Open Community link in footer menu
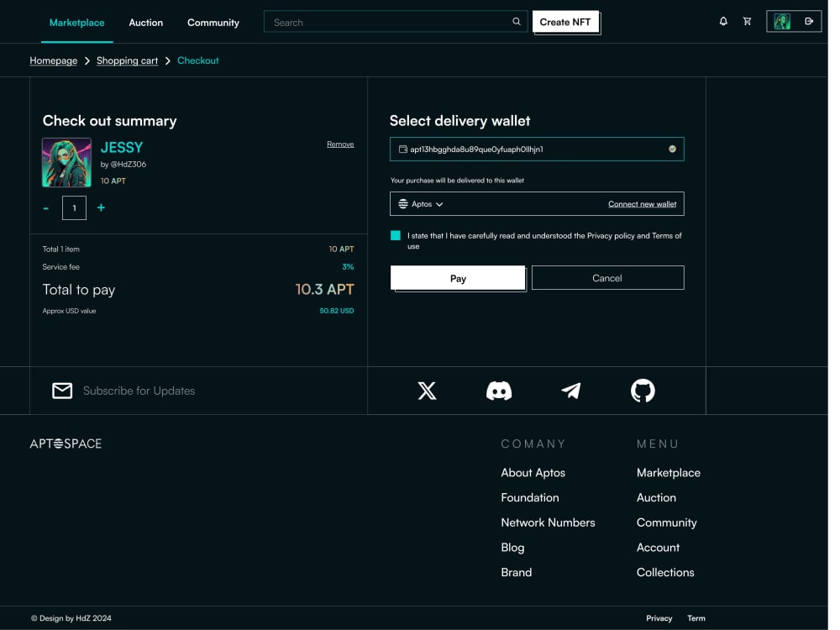840x630 pixels. click(666, 522)
